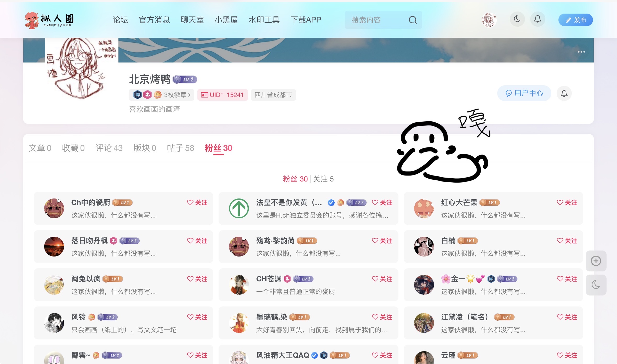Click the verified badge on 法皇不是你发黄
Viewport: 617px width, 364px height.
pyautogui.click(x=331, y=202)
